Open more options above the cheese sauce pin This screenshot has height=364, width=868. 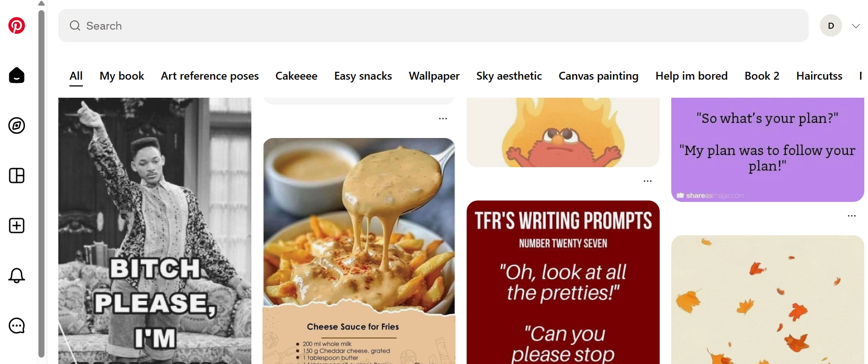pyautogui.click(x=443, y=119)
